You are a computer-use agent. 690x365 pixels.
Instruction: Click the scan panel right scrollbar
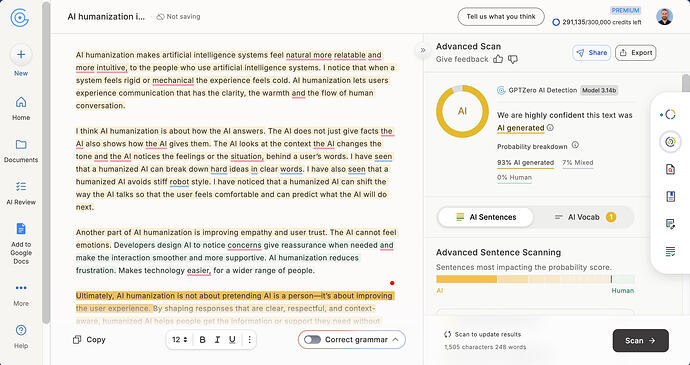pyautogui.click(x=686, y=84)
